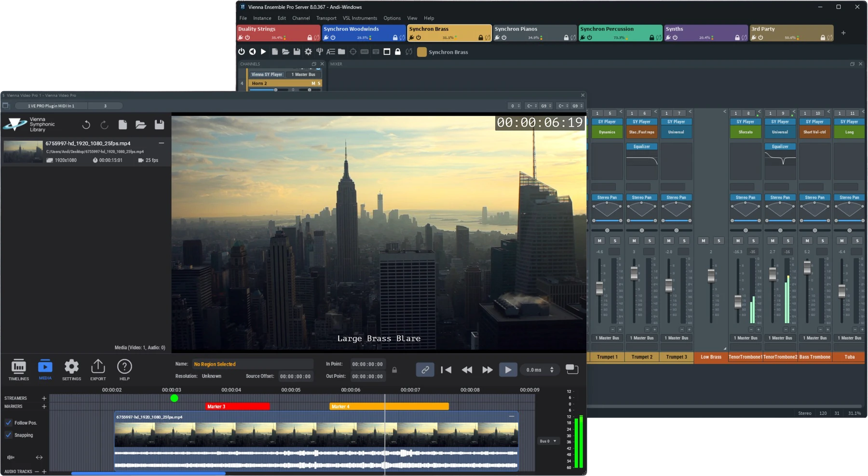Image resolution: width=868 pixels, height=476 pixels.
Task: Toggle the link/sync button in transport
Action: (425, 370)
